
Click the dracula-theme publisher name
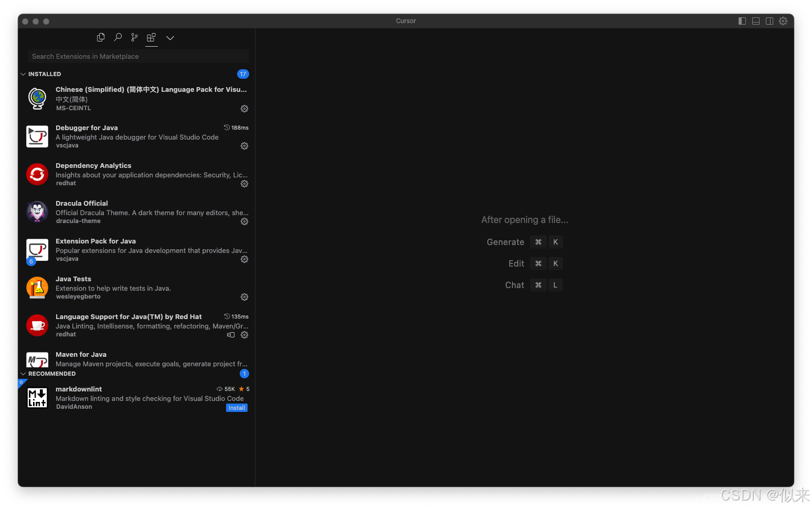[78, 221]
